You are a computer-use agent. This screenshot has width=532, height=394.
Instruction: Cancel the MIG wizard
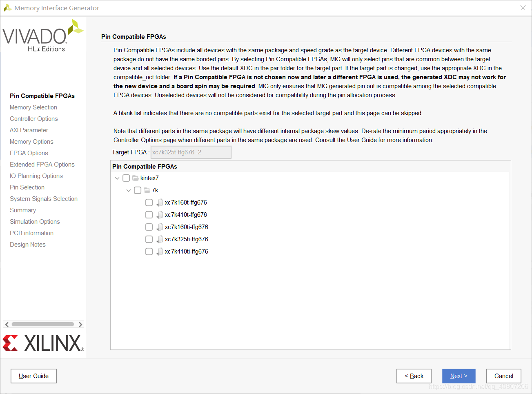[x=504, y=376]
